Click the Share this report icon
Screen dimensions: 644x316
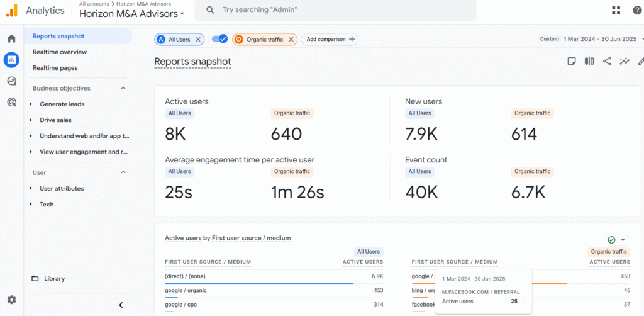point(607,61)
